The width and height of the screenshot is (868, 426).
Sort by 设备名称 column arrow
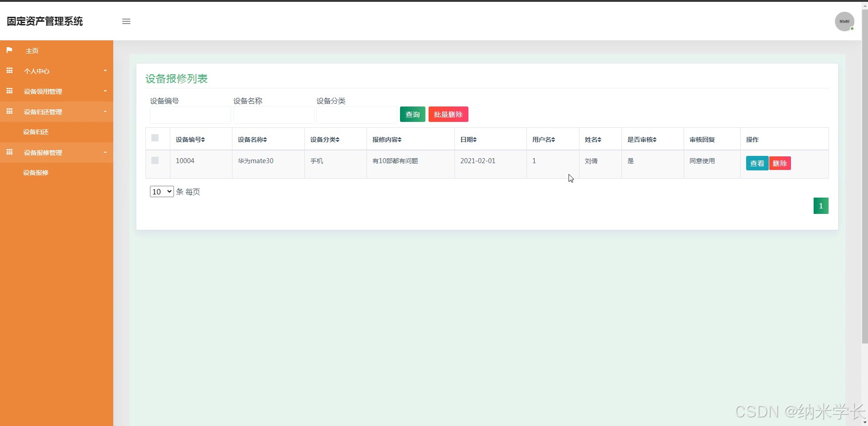click(265, 140)
